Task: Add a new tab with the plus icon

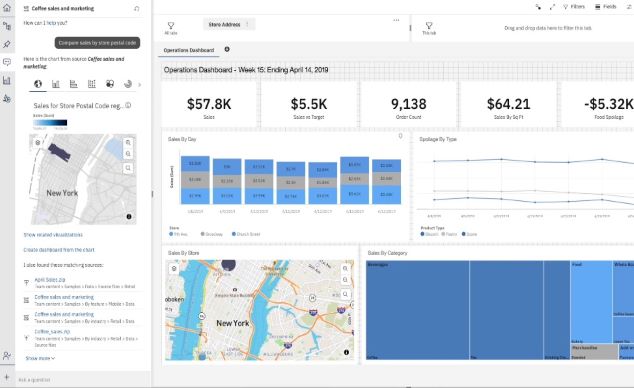Action: click(x=227, y=49)
